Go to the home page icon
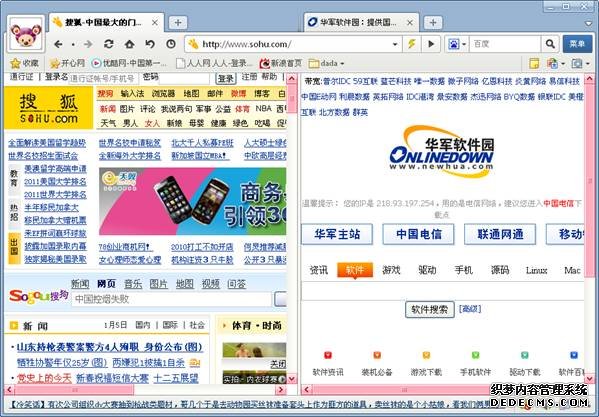This screenshot has height=417, width=599. tap(130, 44)
